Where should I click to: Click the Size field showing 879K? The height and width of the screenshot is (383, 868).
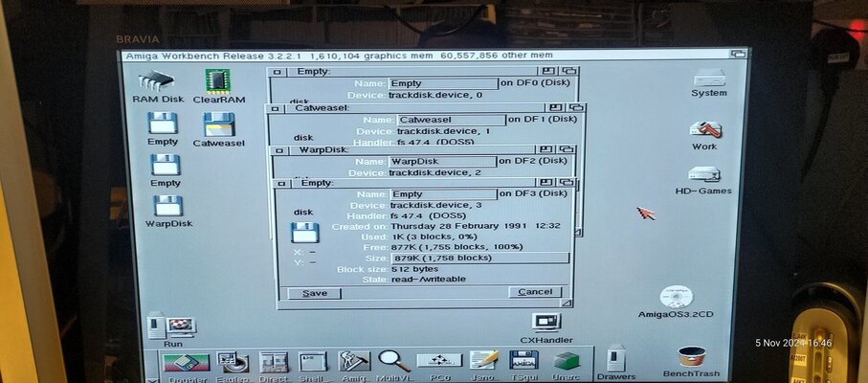[479, 258]
